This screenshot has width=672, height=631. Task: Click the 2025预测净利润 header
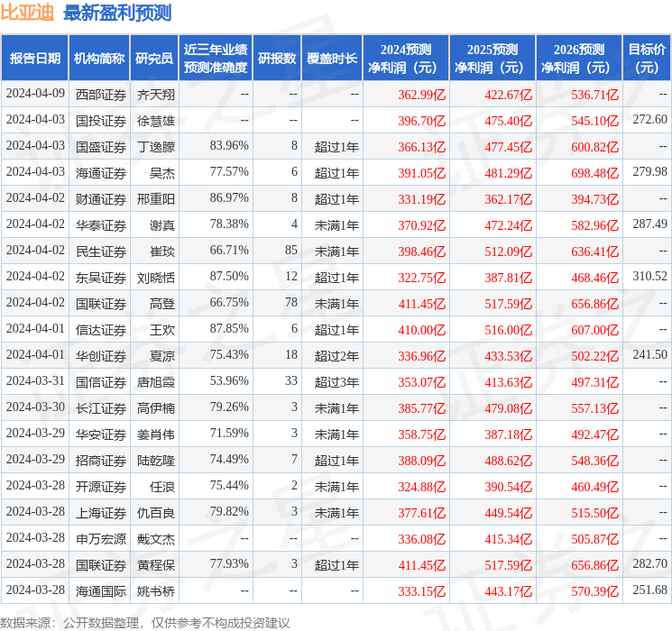click(492, 59)
